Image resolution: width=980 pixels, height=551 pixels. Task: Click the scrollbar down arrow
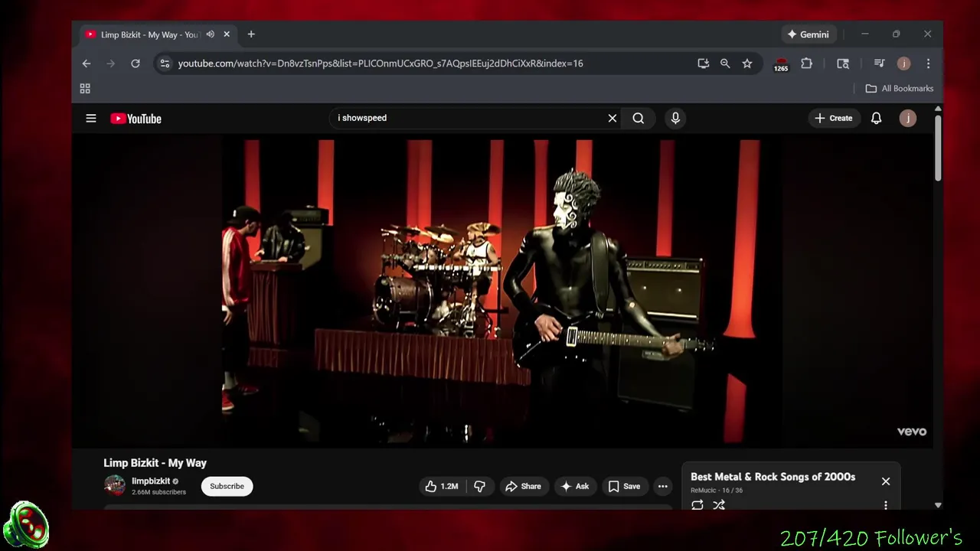pyautogui.click(x=938, y=505)
